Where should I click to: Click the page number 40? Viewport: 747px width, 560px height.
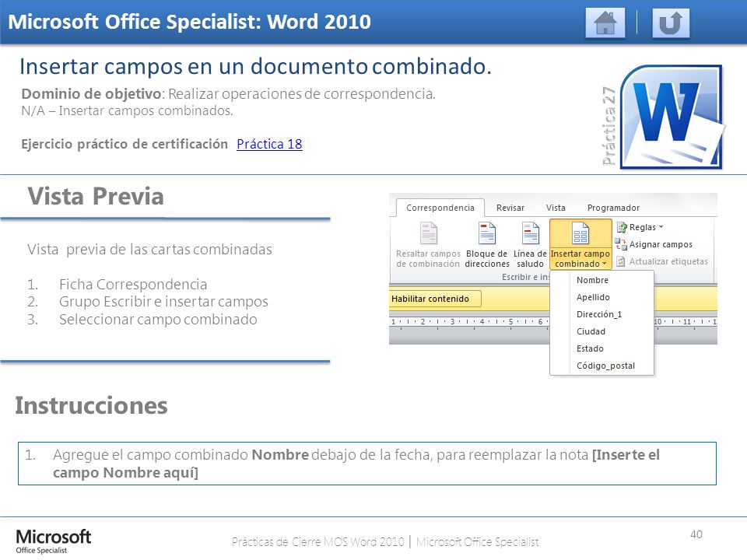point(696,534)
